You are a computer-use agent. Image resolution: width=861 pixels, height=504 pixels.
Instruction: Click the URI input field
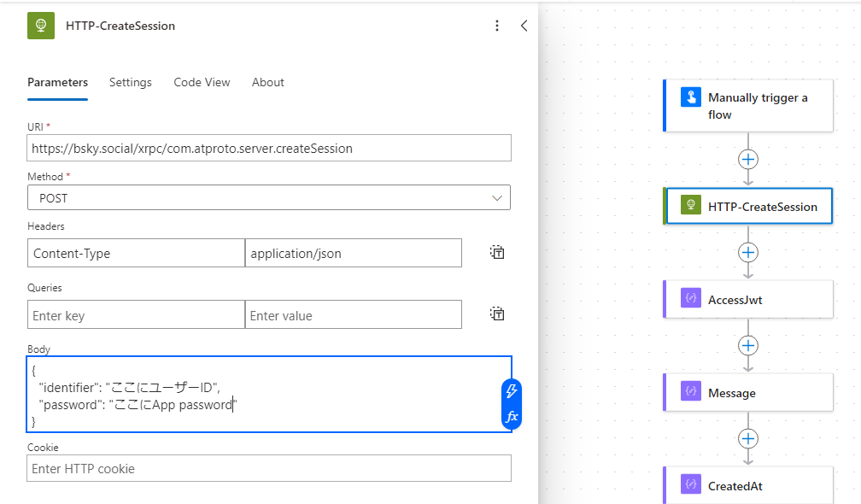[x=269, y=148]
